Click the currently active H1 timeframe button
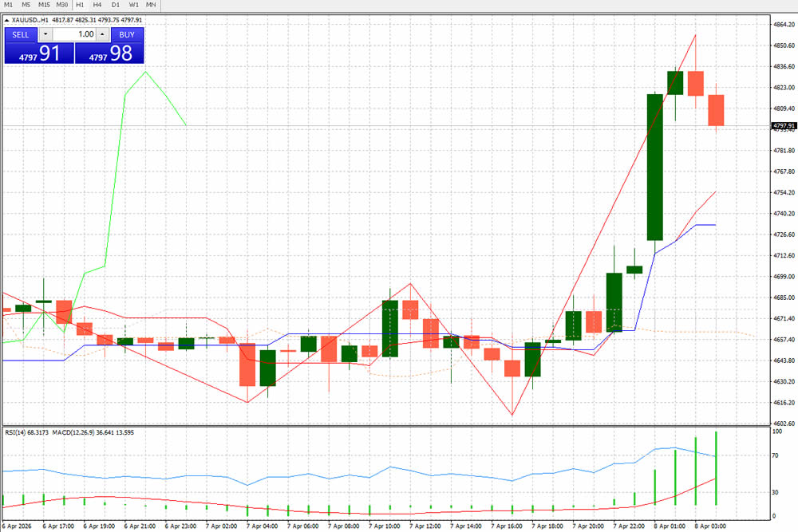Screen dimensions: 798x532 pos(80,5)
